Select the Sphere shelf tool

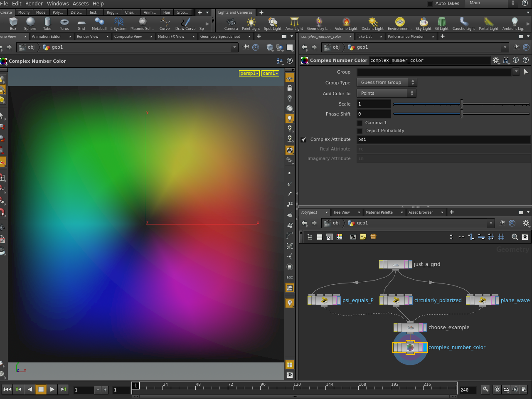(30, 24)
